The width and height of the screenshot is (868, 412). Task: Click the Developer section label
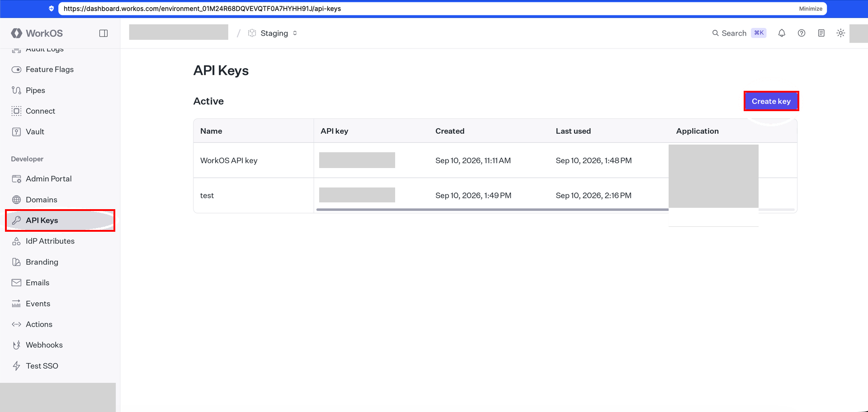[x=27, y=159]
